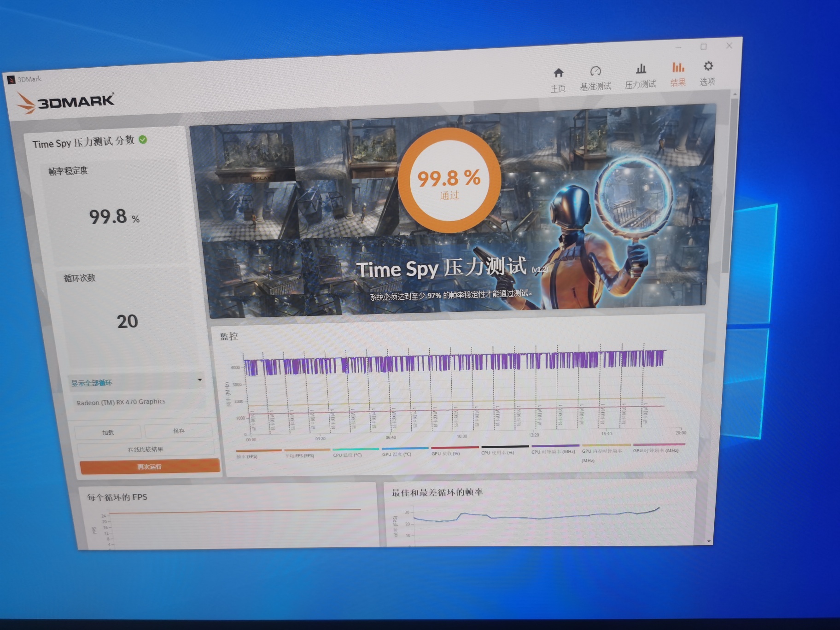Open the 主页 home icon
This screenshot has height=630, width=840.
558,73
